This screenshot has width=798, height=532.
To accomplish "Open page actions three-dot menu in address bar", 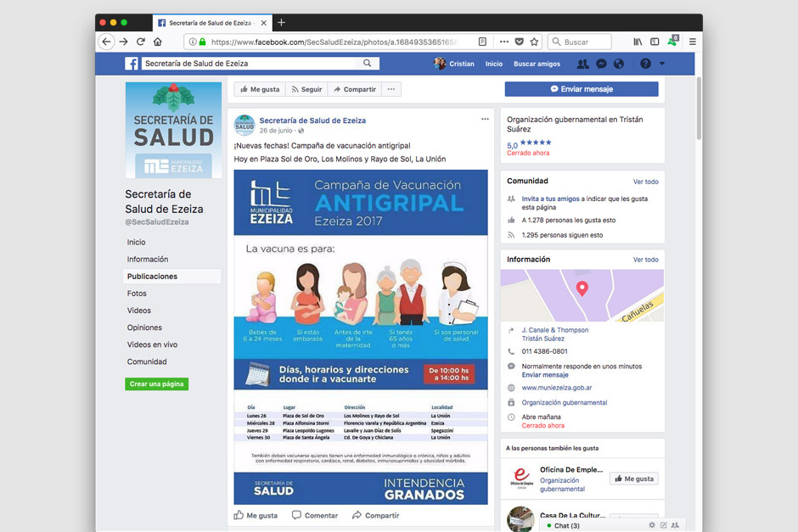I will point(503,42).
